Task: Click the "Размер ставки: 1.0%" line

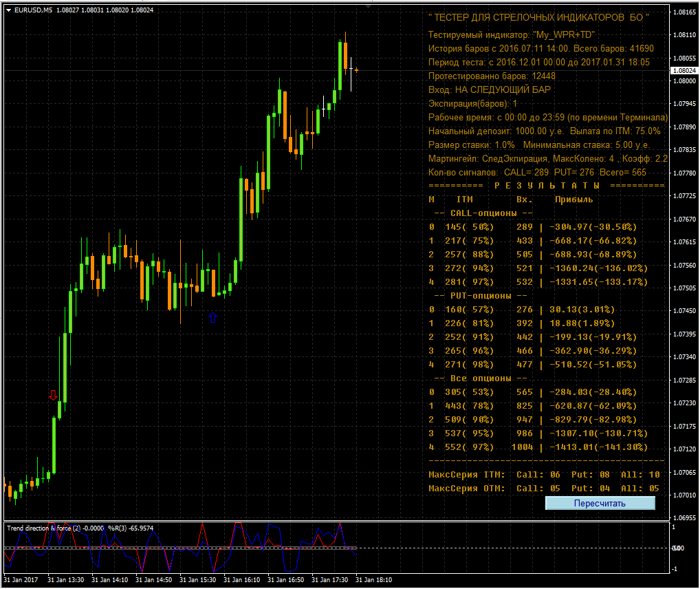Action: pos(539,144)
